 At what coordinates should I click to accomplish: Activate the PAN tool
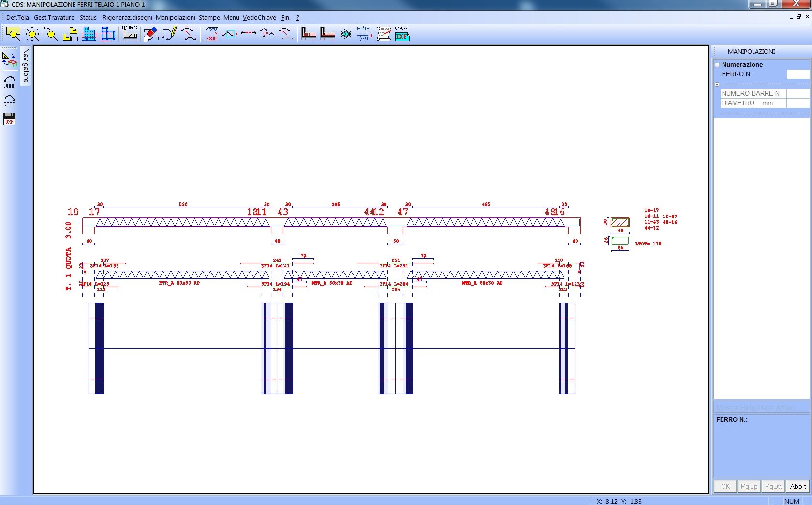70,34
